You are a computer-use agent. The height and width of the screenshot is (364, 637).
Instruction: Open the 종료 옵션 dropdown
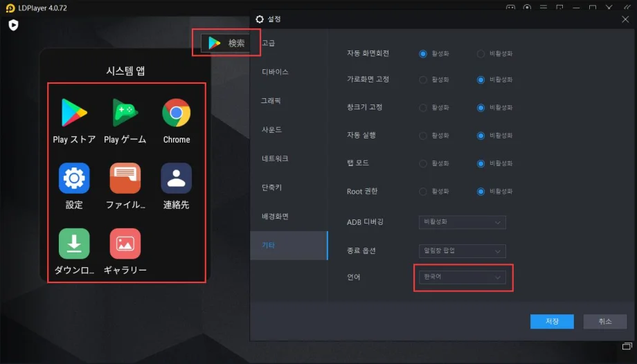pos(463,251)
